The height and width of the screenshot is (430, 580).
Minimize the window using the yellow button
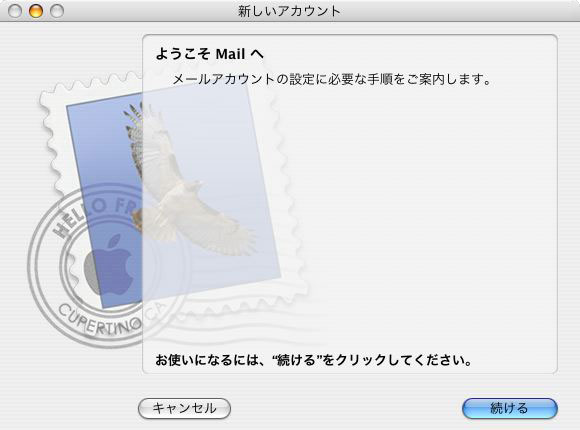tap(36, 11)
